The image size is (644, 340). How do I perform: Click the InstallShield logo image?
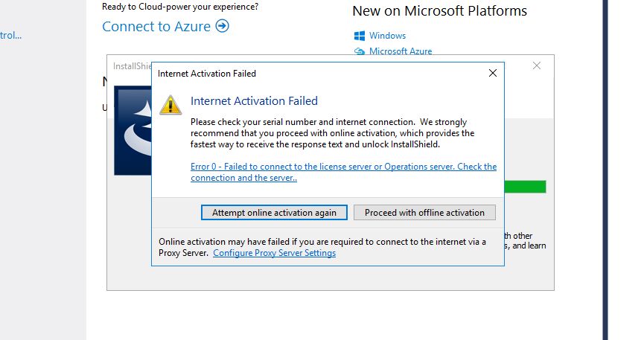tap(133, 130)
